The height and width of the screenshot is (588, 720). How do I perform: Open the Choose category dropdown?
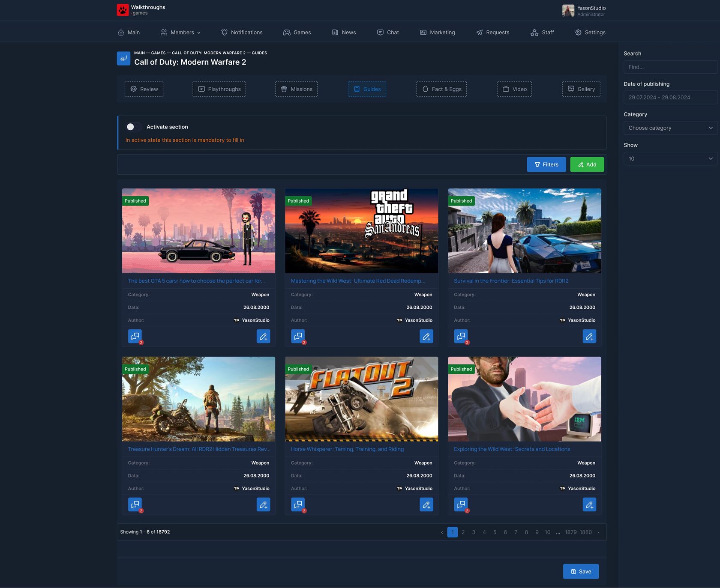(x=670, y=128)
